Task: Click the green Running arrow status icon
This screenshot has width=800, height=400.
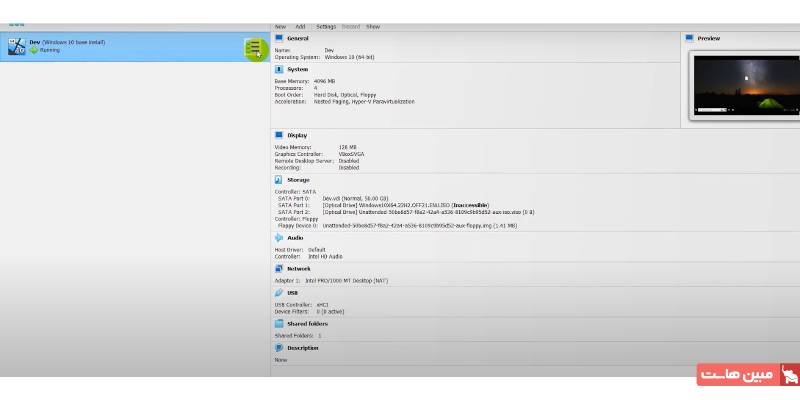Action: tap(34, 50)
